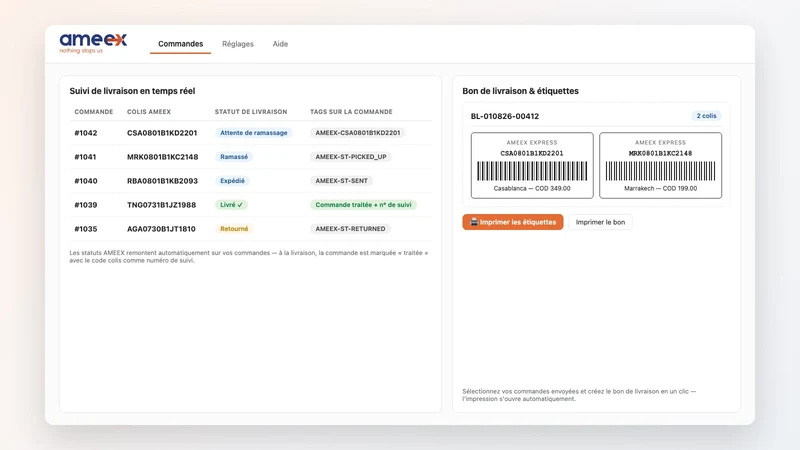Click tag AMEEX-ST-SENT
The height and width of the screenshot is (450, 800).
point(341,181)
